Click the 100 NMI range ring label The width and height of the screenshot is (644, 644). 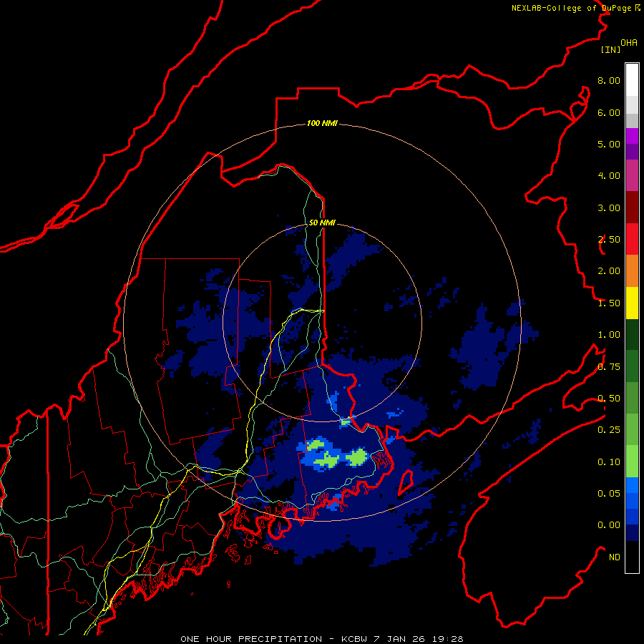(x=322, y=123)
